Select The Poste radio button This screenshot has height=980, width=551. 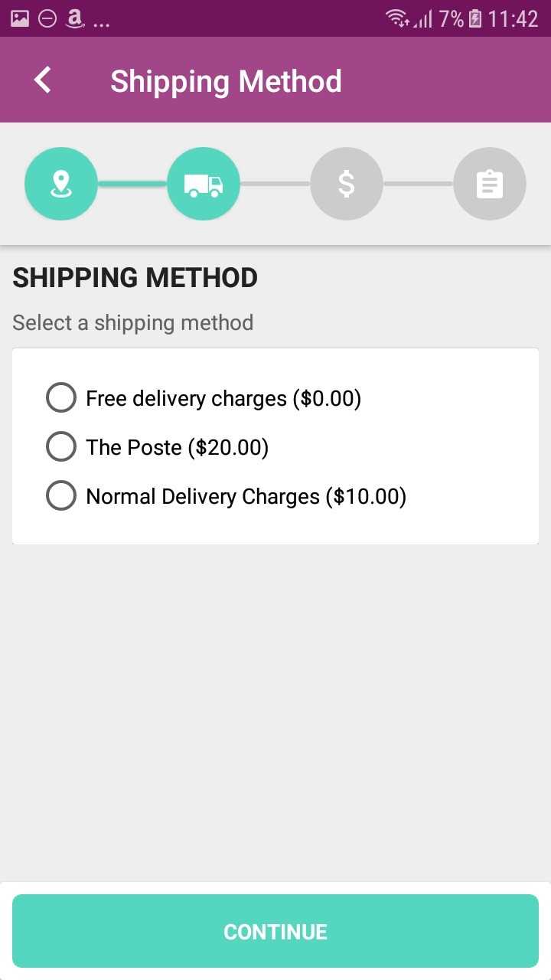61,447
